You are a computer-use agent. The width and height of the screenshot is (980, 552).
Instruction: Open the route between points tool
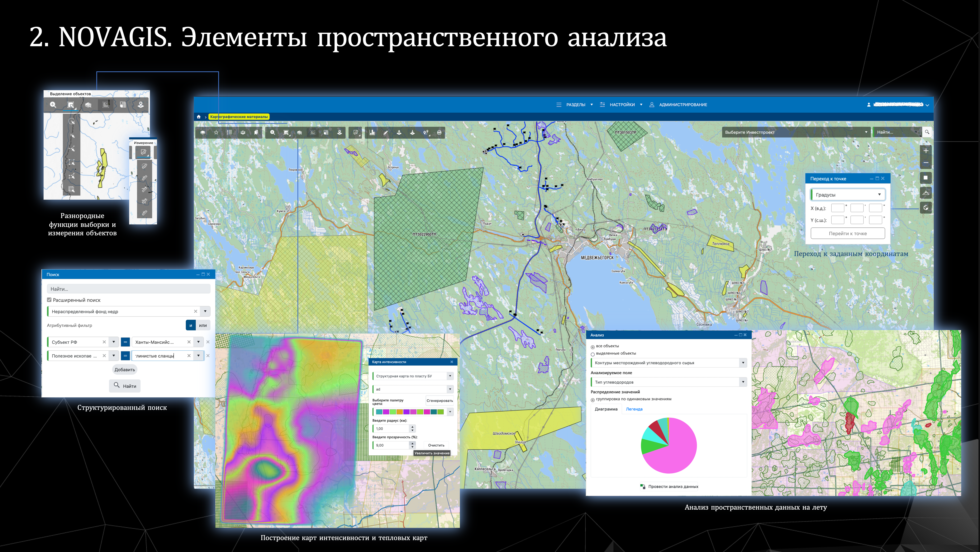[426, 133]
